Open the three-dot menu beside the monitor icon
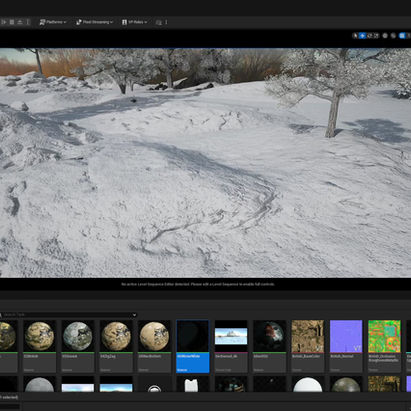Viewport: 411px width, 411px height. click(x=166, y=22)
